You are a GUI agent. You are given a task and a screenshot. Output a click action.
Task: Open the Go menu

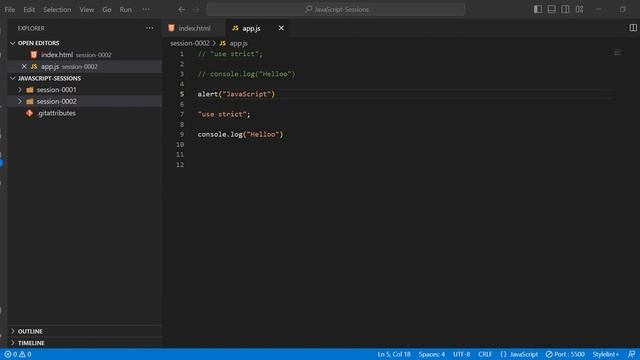(107, 9)
